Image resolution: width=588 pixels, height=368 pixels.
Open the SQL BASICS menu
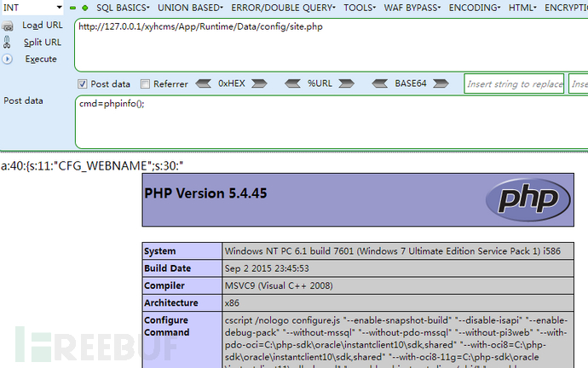coord(123,8)
